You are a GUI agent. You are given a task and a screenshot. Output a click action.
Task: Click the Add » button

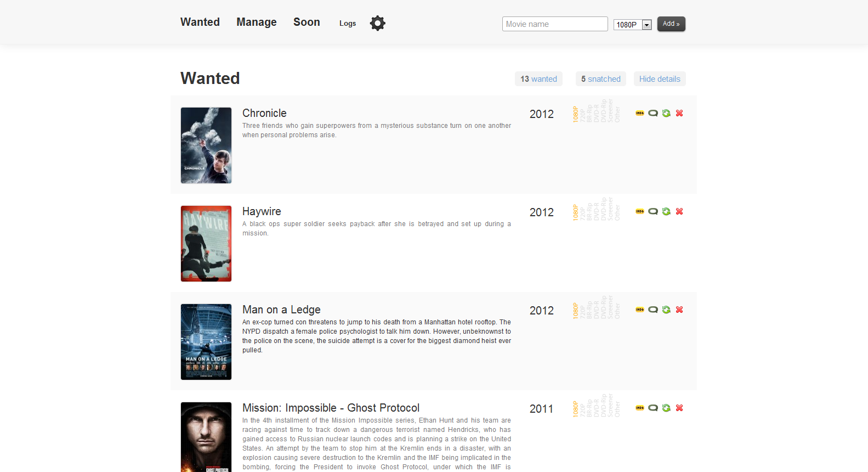point(671,24)
